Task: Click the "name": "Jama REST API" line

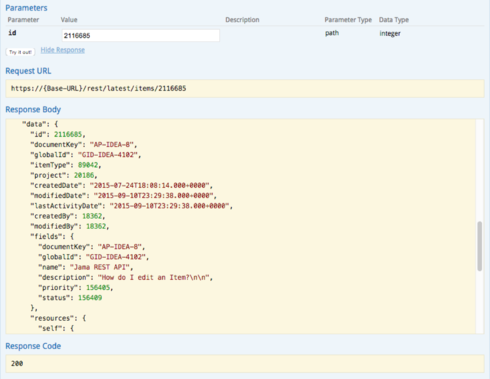Action: [86, 267]
